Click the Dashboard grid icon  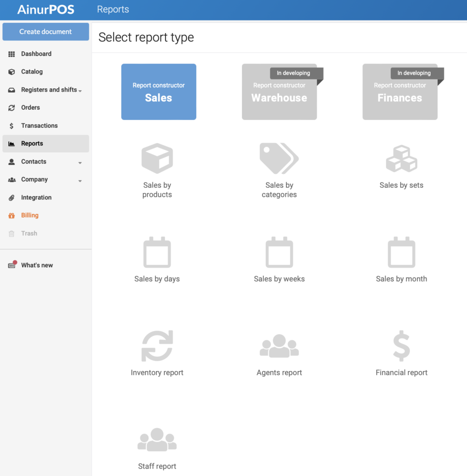tap(12, 54)
